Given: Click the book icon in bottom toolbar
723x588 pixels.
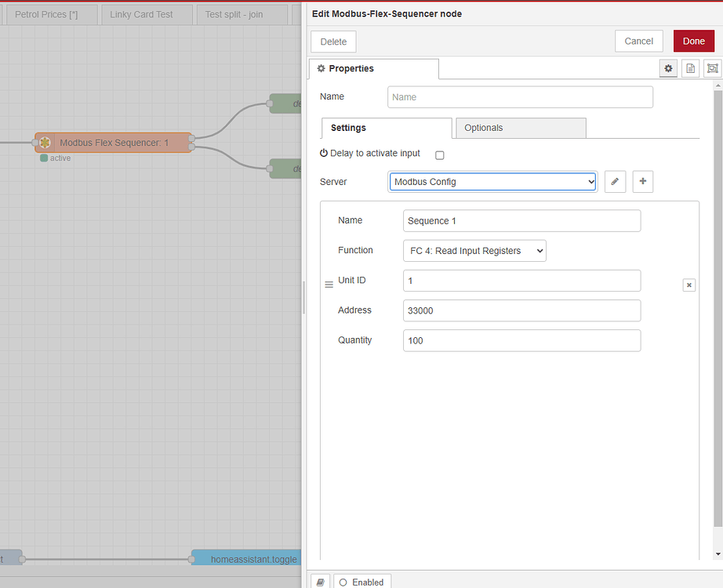Looking at the screenshot, I should (x=320, y=581).
